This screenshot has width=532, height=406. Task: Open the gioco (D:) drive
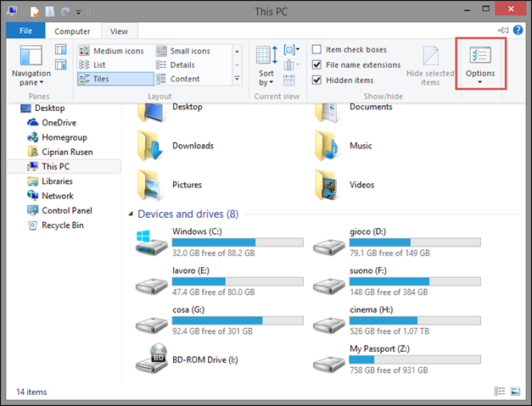tap(396, 242)
